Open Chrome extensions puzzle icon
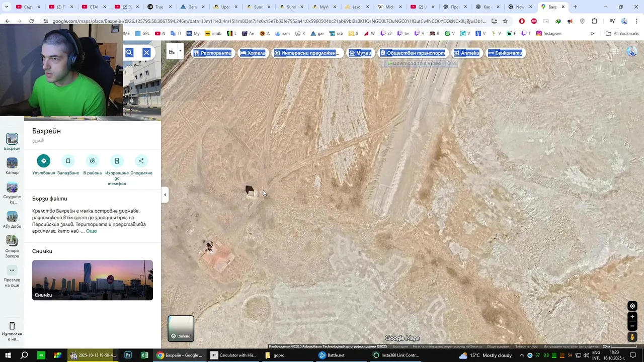This screenshot has height=362, width=644. coord(595,21)
